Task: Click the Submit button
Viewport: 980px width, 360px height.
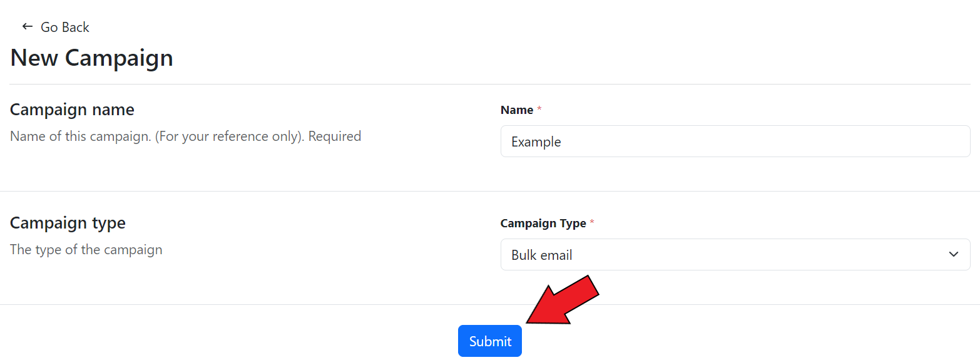Action: tap(490, 341)
